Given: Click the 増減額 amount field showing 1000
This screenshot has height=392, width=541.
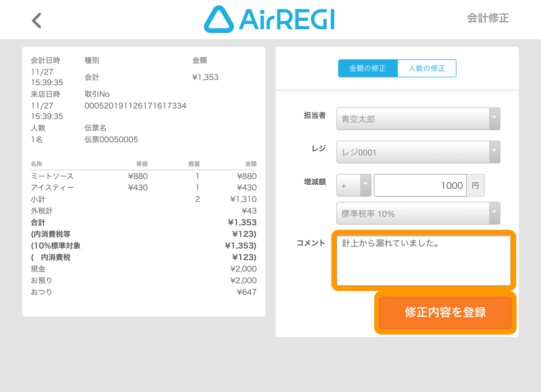Looking at the screenshot, I should 420,185.
